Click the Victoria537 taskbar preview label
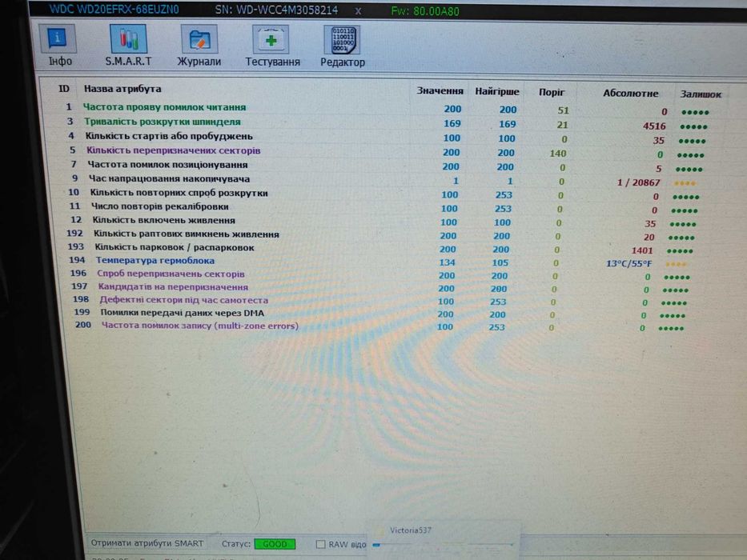This screenshot has height=560, width=747. tap(410, 530)
